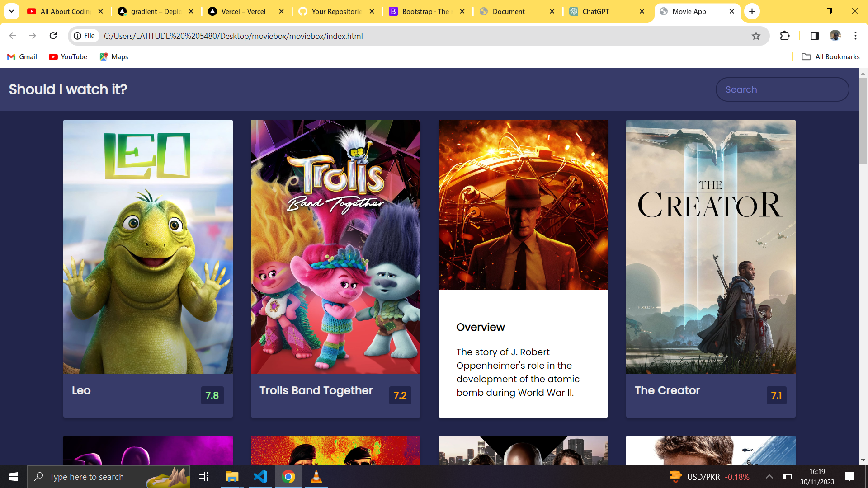The height and width of the screenshot is (488, 868).
Task: Show hidden system tray icons
Action: [769, 477]
